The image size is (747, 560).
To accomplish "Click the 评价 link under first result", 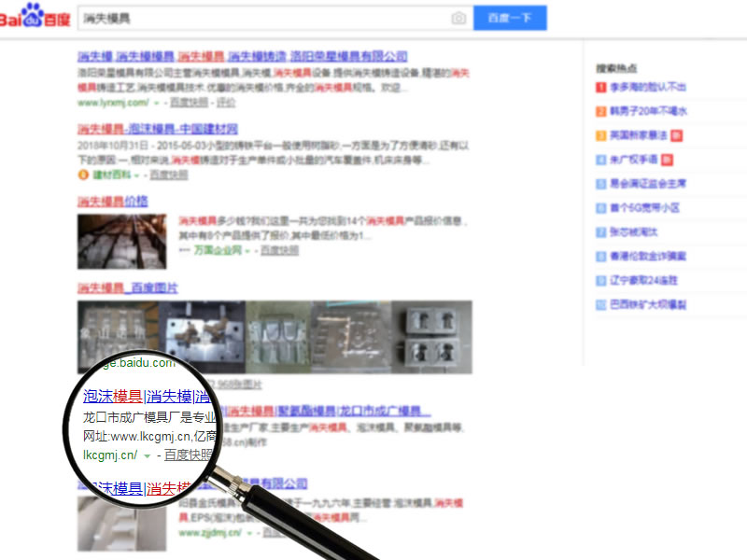I will pos(226,103).
